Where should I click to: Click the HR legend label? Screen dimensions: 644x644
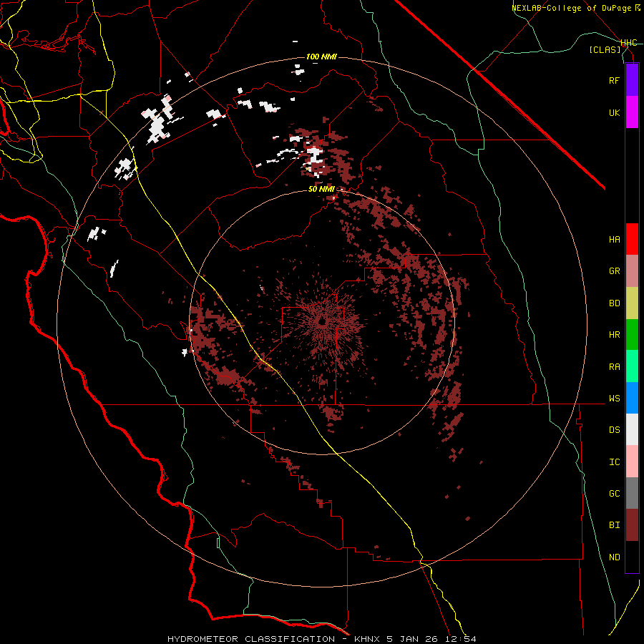point(614,335)
